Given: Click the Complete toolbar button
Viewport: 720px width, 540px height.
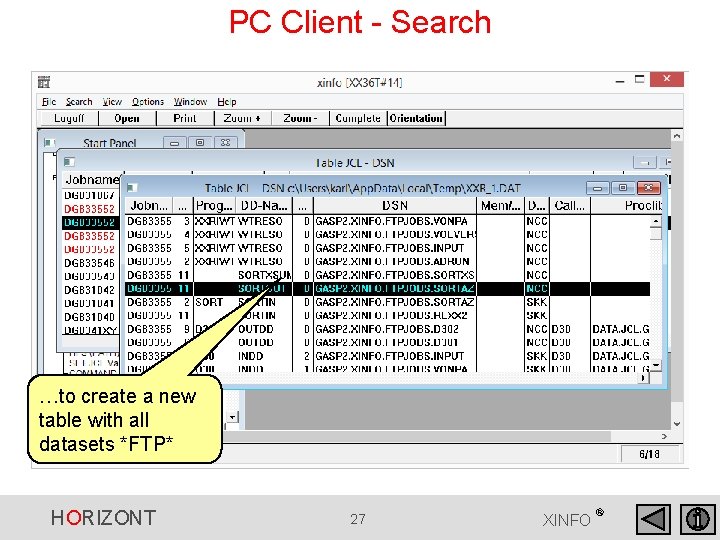Looking at the screenshot, I should (x=358, y=118).
